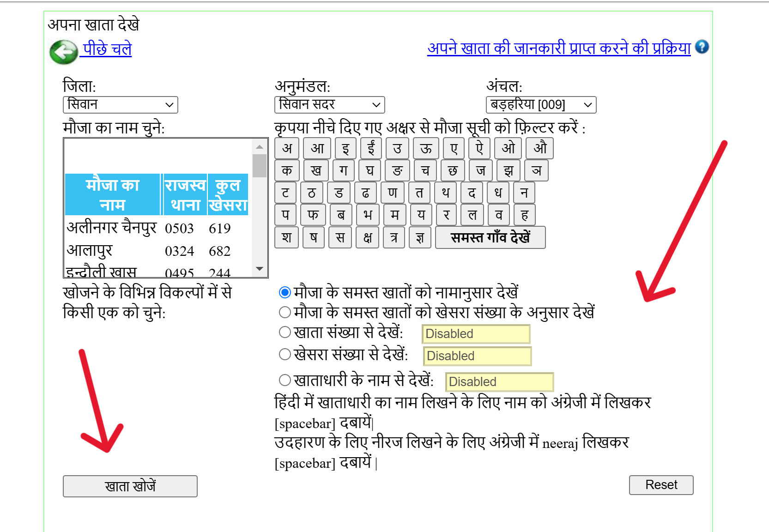769x532 pixels.
Task: Select खेसरा संख्या से देखें radio option
Action: [285, 354]
